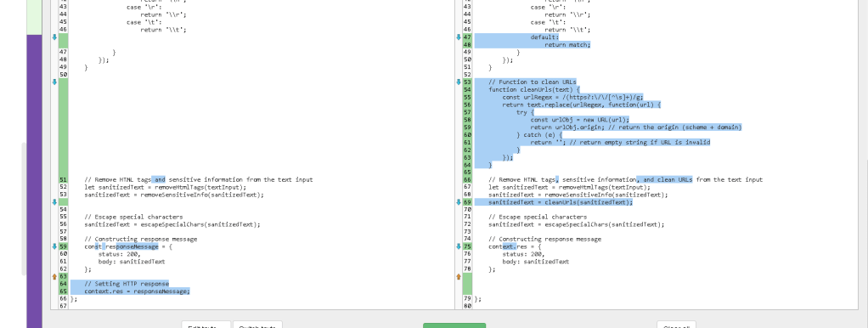The width and height of the screenshot is (868, 328).
Task: Click 'return match;' on right pane line 48
Action: point(567,45)
